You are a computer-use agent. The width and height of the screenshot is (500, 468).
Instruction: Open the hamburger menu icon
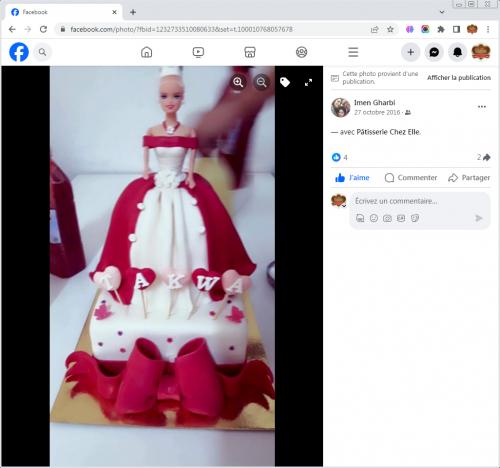353,52
